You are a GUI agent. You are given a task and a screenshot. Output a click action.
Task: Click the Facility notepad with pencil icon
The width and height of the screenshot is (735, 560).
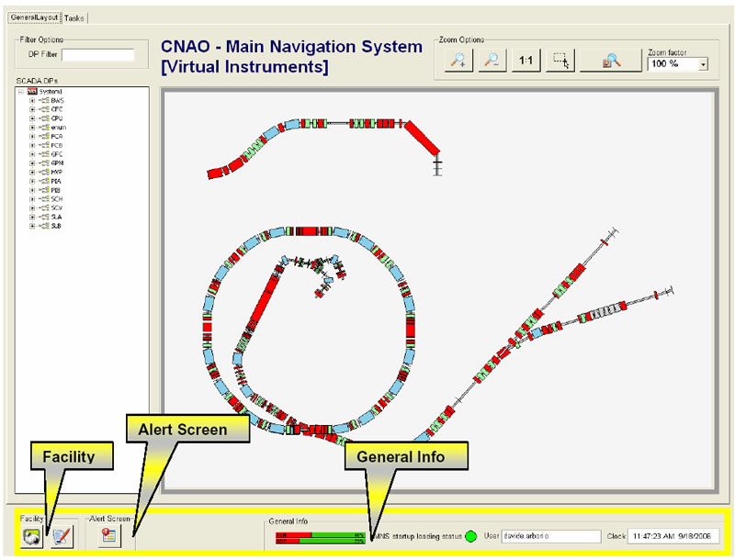(x=61, y=537)
